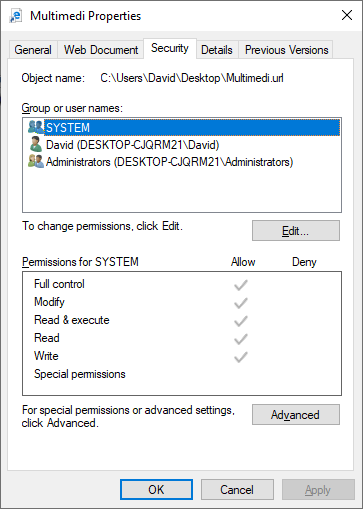This screenshot has width=363, height=509.
Task: Click the David user icon
Action: (35, 144)
